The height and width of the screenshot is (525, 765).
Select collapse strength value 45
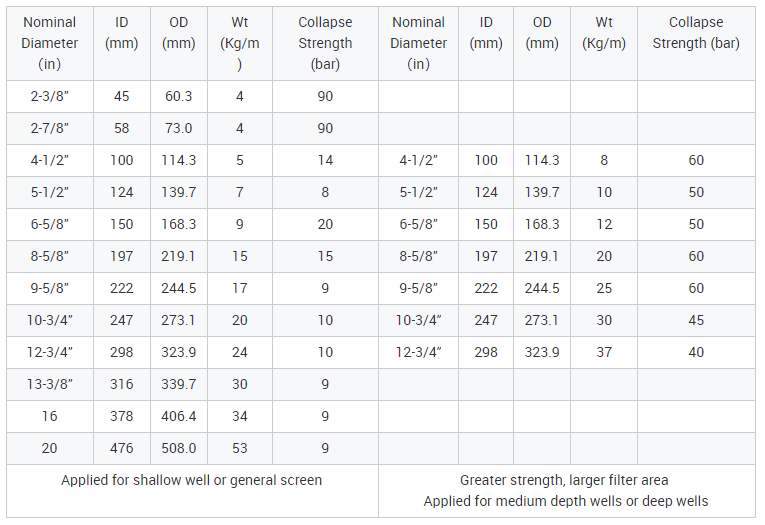(x=696, y=320)
